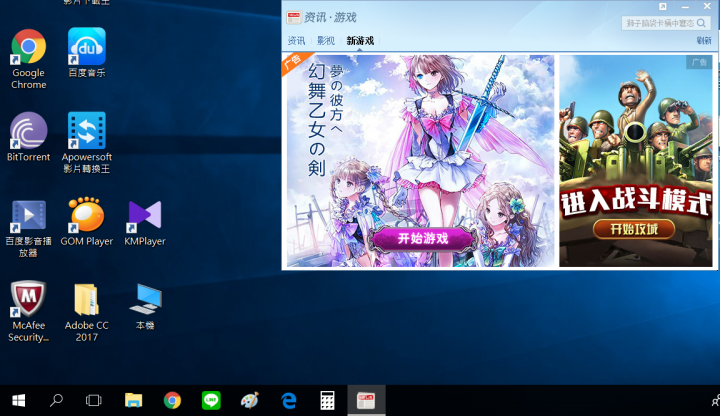Close the 资讯·游戏 popup window

click(x=707, y=6)
